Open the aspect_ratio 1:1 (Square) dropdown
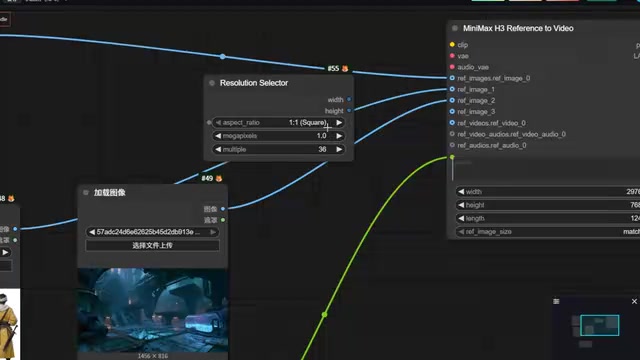The height and width of the screenshot is (360, 640). (x=278, y=122)
